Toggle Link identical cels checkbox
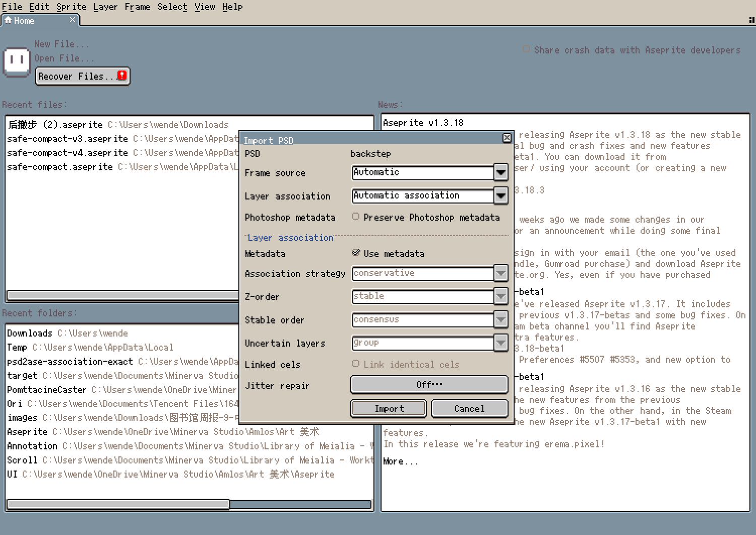Image resolution: width=756 pixels, height=535 pixels. point(356,363)
